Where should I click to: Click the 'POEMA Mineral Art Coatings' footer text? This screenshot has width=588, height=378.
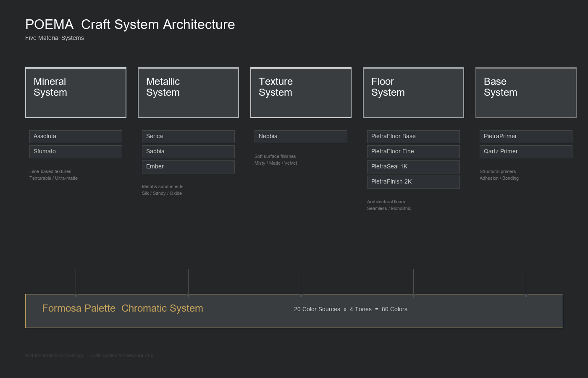click(x=55, y=355)
